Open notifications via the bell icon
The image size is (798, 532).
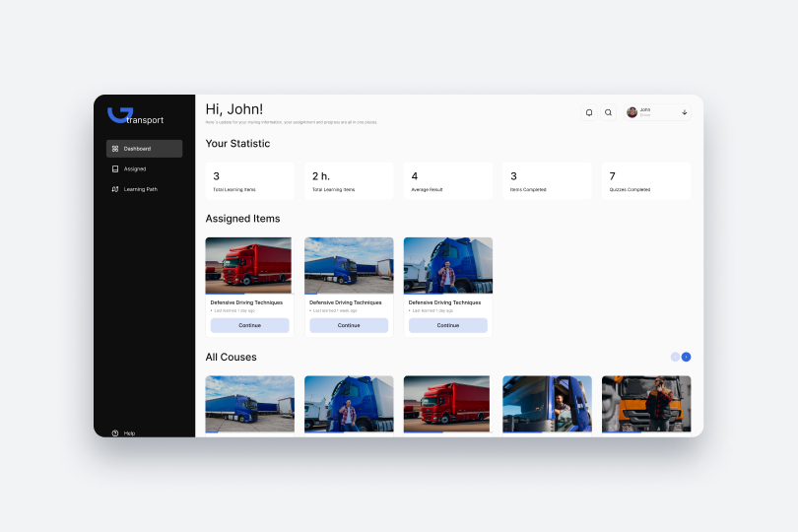589,112
